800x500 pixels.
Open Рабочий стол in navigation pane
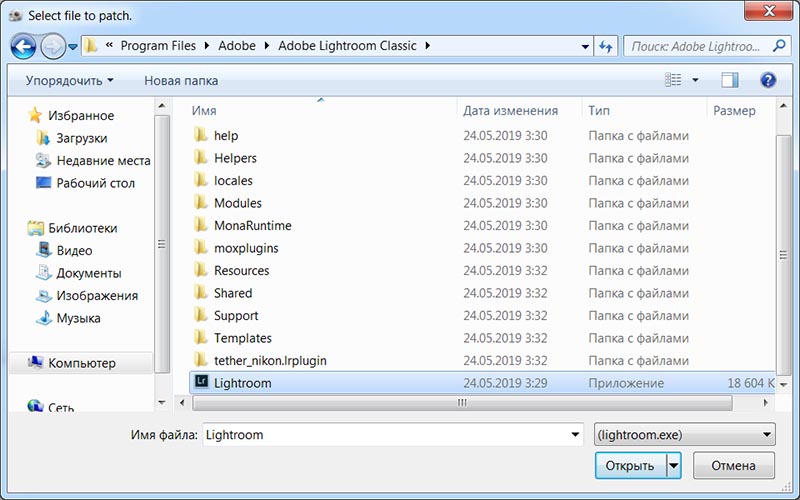pyautogui.click(x=95, y=183)
